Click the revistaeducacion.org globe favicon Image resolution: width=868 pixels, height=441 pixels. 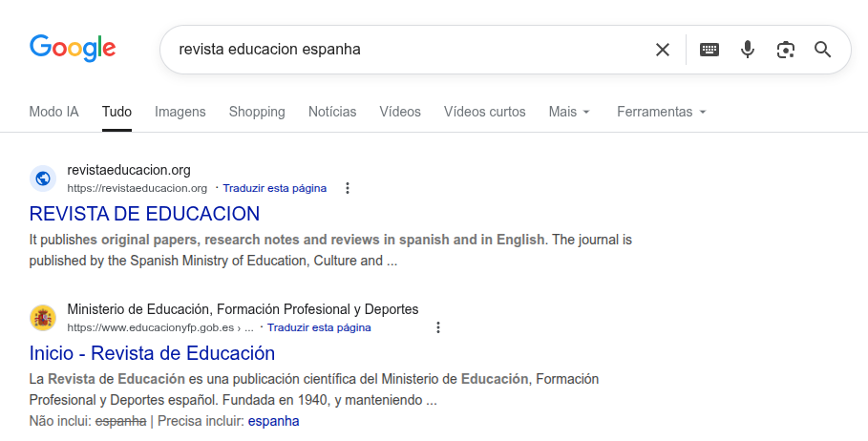click(x=43, y=178)
